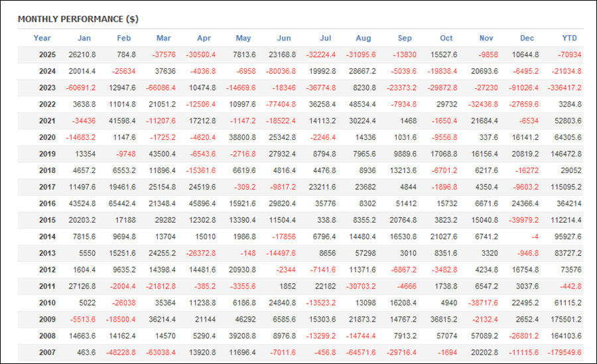
Task: Click the Year column header
Action: 42,38
